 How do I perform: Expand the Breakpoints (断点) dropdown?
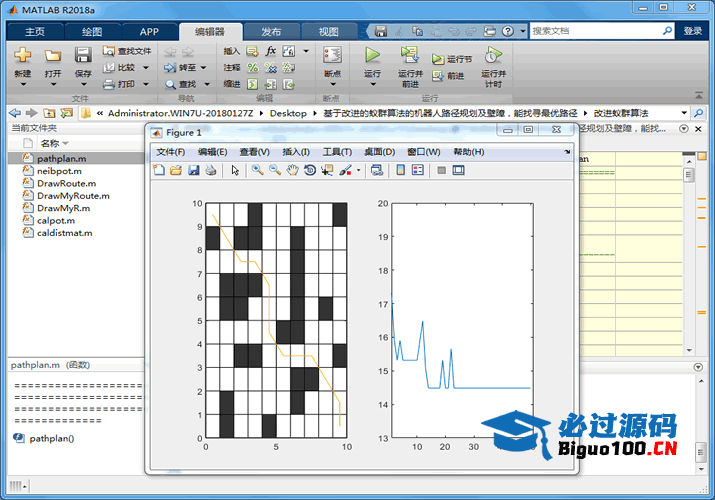coord(332,74)
